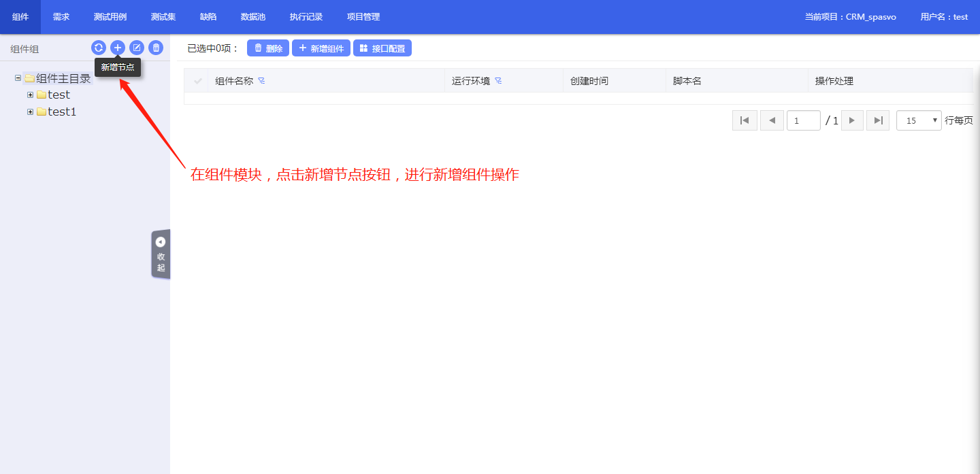Click the page number input field
The width and height of the screenshot is (980, 474).
tap(803, 120)
